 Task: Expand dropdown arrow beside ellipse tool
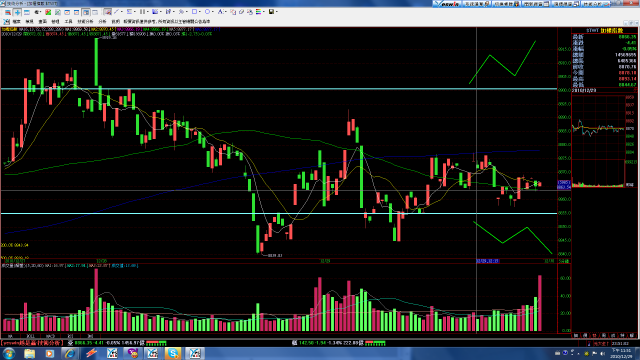pos(213,12)
